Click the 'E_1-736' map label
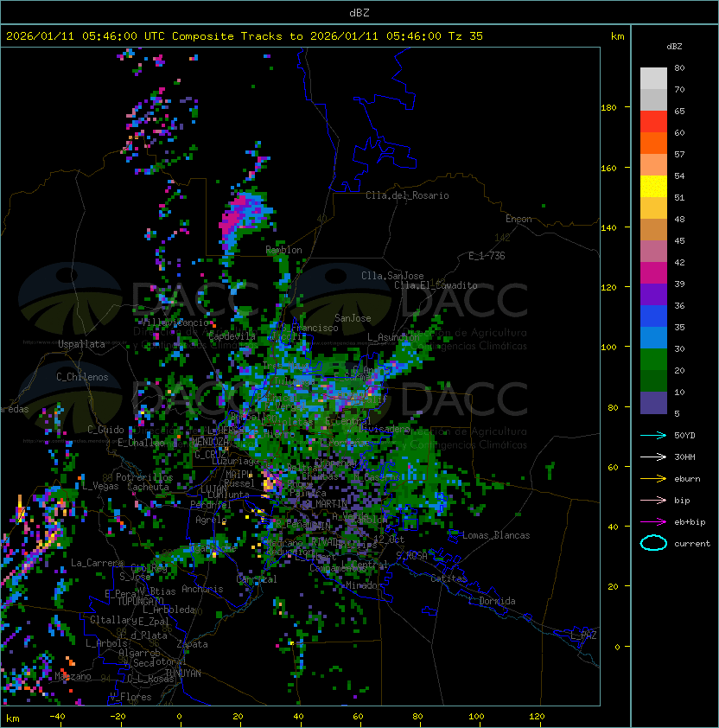Image resolution: width=719 pixels, height=728 pixels. pos(487,256)
